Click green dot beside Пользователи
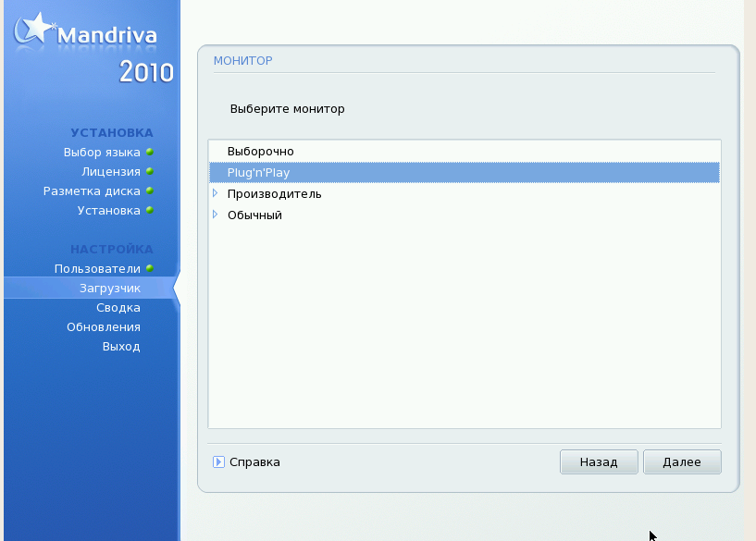This screenshot has height=541, width=756. (150, 268)
